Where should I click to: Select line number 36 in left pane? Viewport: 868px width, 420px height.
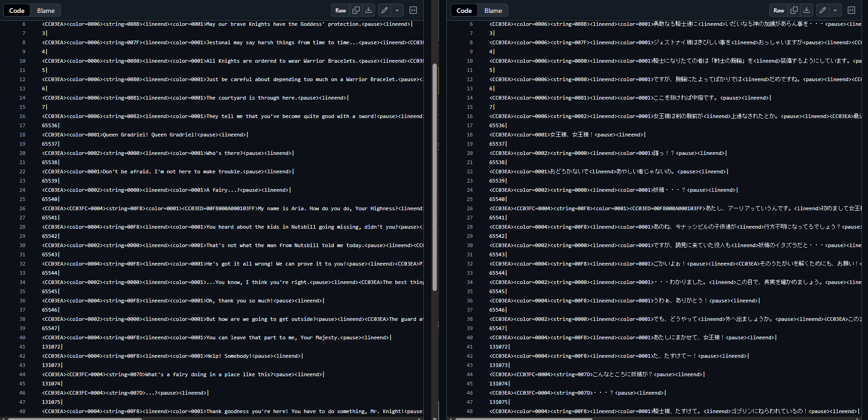tap(23, 301)
